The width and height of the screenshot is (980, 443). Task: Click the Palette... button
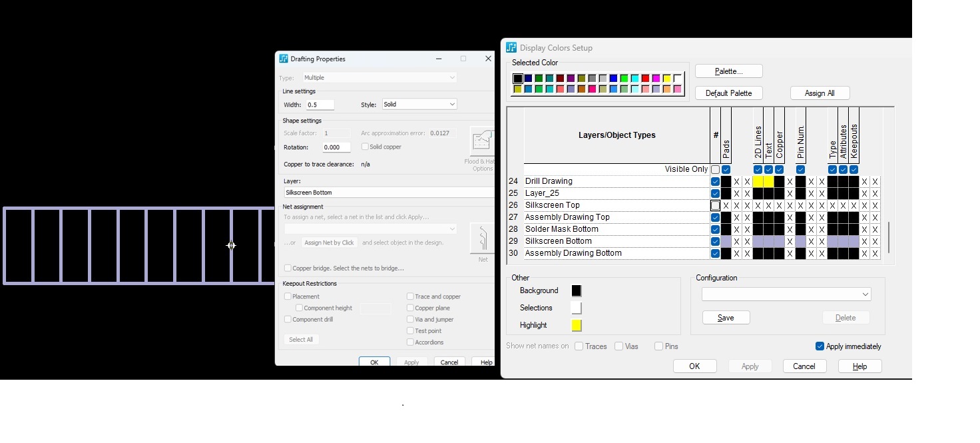pos(728,71)
